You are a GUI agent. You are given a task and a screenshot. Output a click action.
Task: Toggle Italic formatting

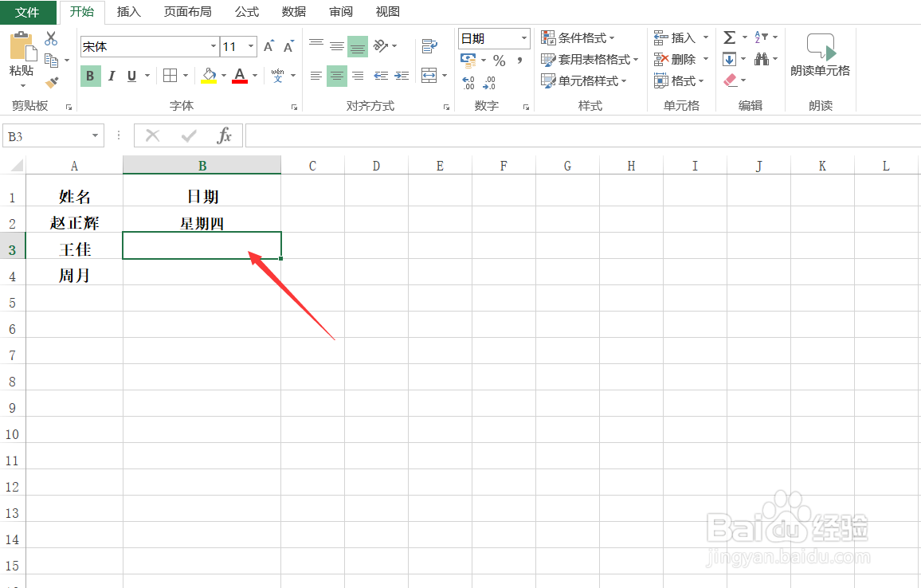(x=111, y=76)
